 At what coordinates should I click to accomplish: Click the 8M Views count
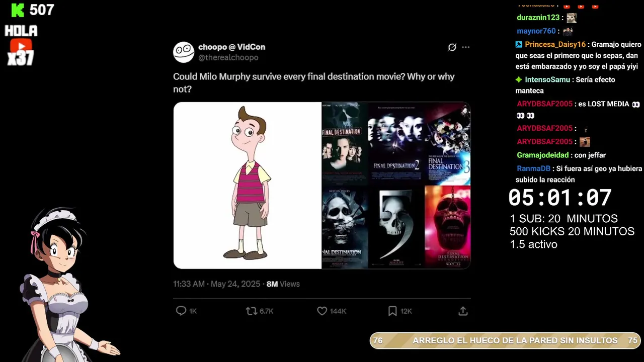click(x=283, y=284)
